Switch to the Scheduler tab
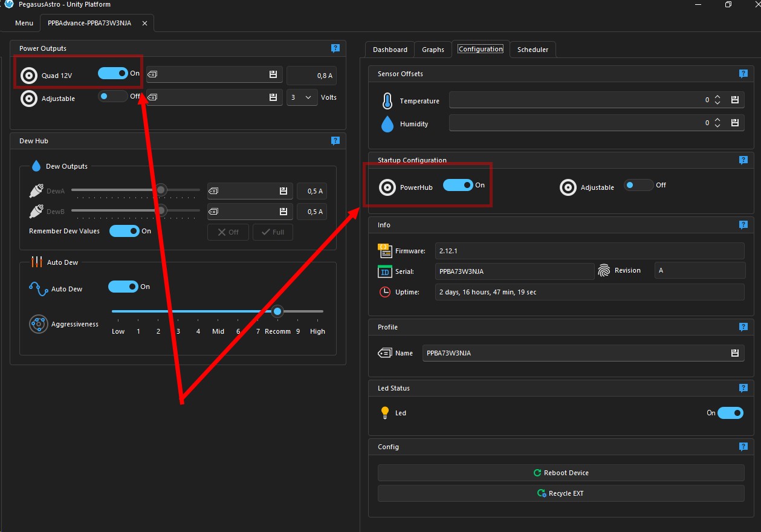The width and height of the screenshot is (761, 532). click(533, 50)
